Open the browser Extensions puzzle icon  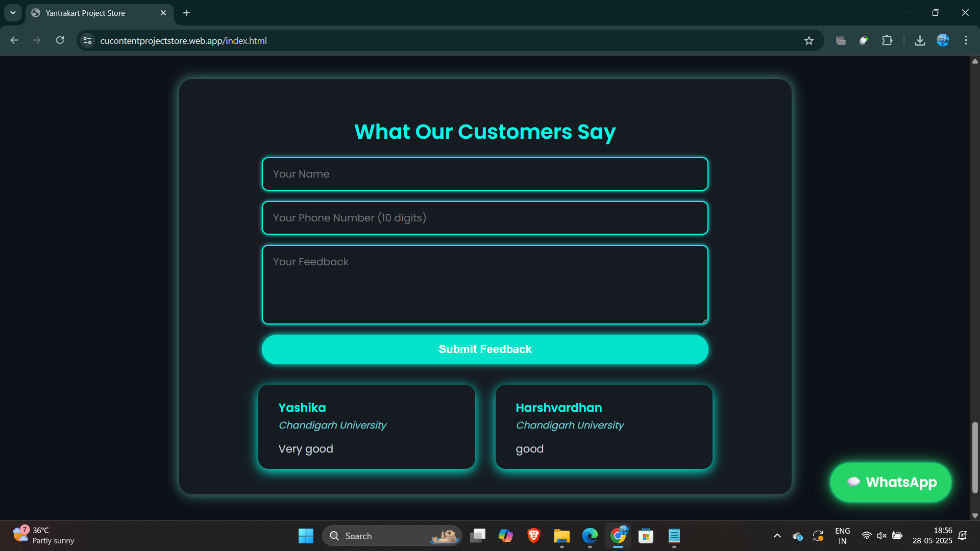tap(887, 41)
